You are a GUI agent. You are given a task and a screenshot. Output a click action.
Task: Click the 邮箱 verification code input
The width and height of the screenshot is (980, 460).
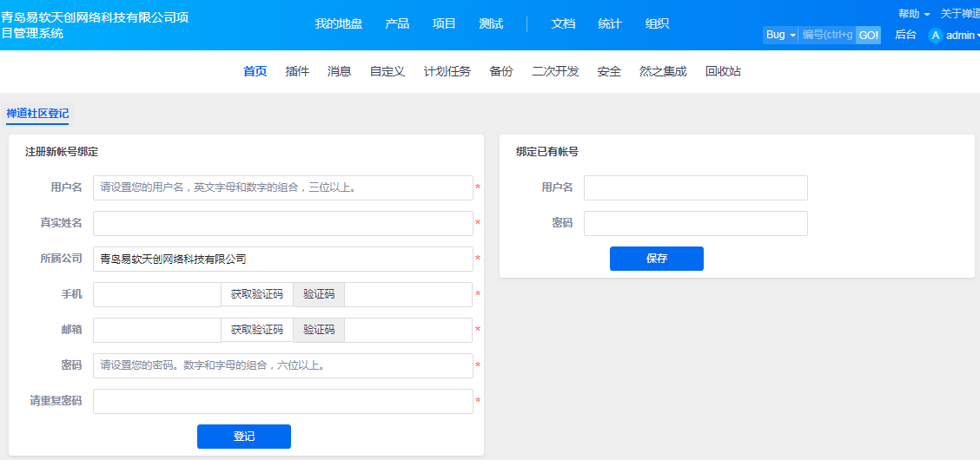click(x=408, y=330)
